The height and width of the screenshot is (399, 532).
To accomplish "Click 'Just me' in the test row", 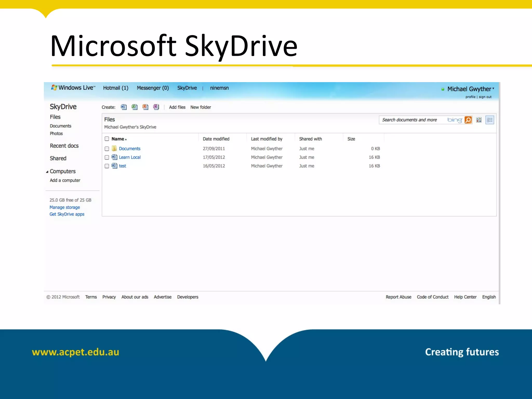I will [x=307, y=166].
